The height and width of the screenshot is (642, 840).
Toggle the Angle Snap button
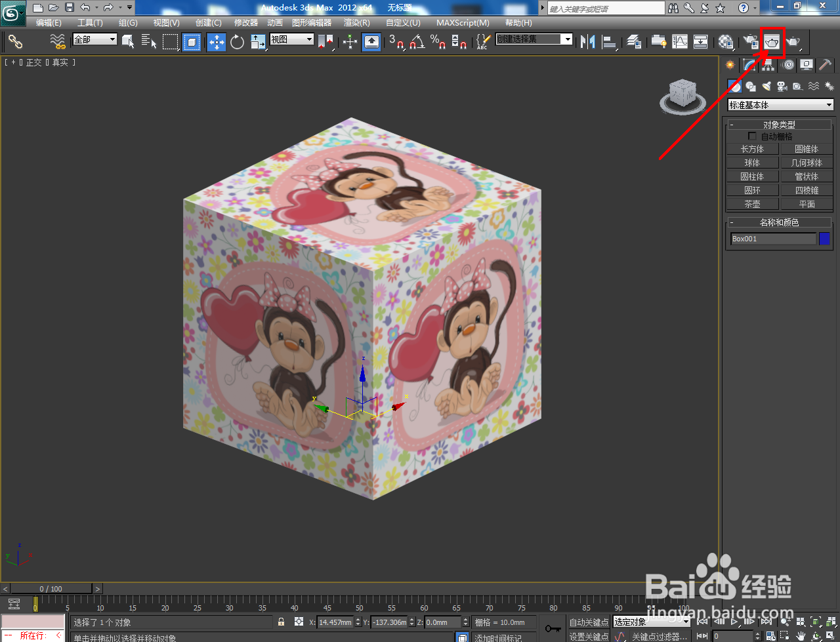(x=417, y=42)
